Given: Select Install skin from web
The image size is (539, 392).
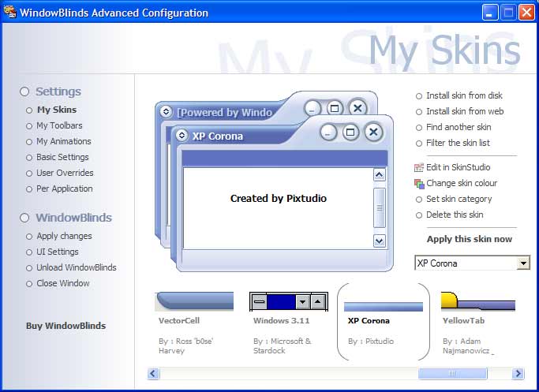Looking at the screenshot, I should point(465,111).
